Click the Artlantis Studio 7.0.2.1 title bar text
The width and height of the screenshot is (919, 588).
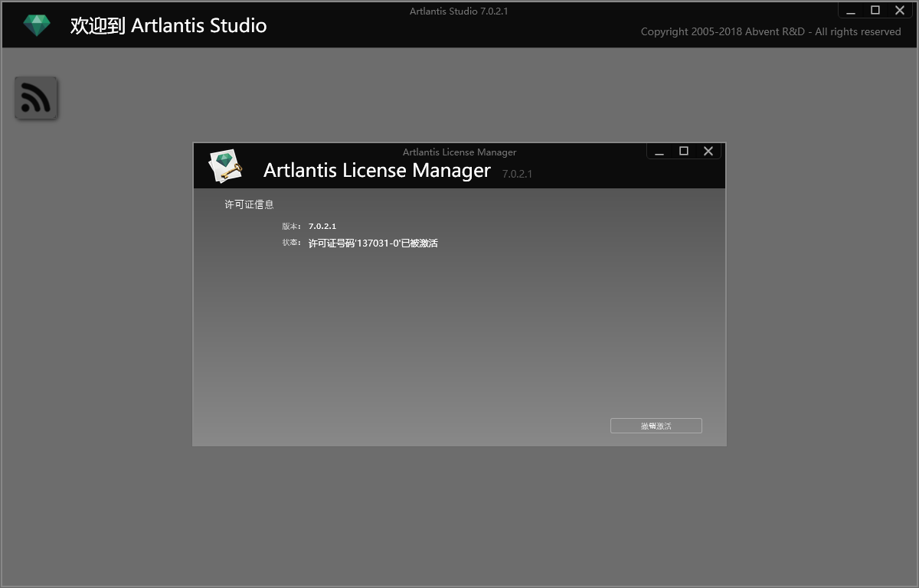(458, 11)
